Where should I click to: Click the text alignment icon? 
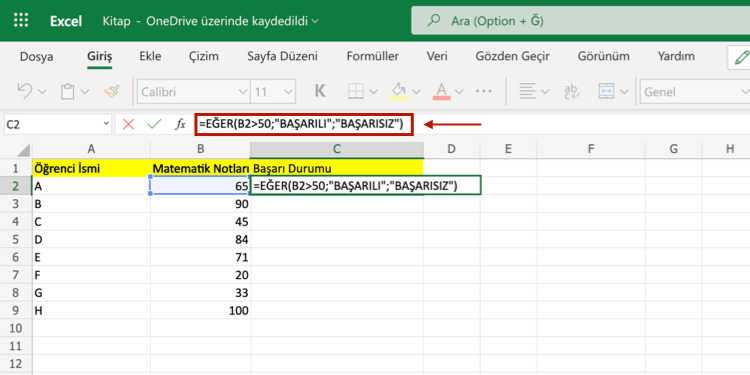528,91
